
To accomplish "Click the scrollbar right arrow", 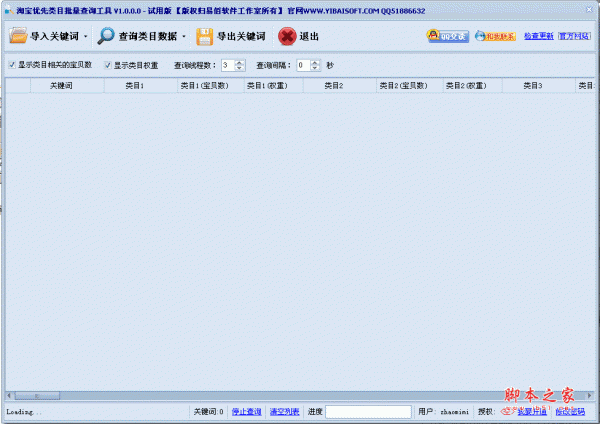I will pos(589,396).
